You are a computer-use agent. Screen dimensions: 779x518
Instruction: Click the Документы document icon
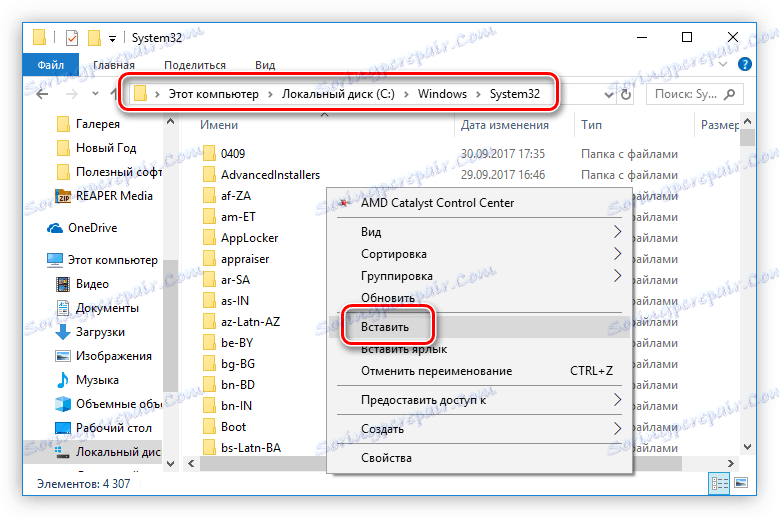(63, 308)
